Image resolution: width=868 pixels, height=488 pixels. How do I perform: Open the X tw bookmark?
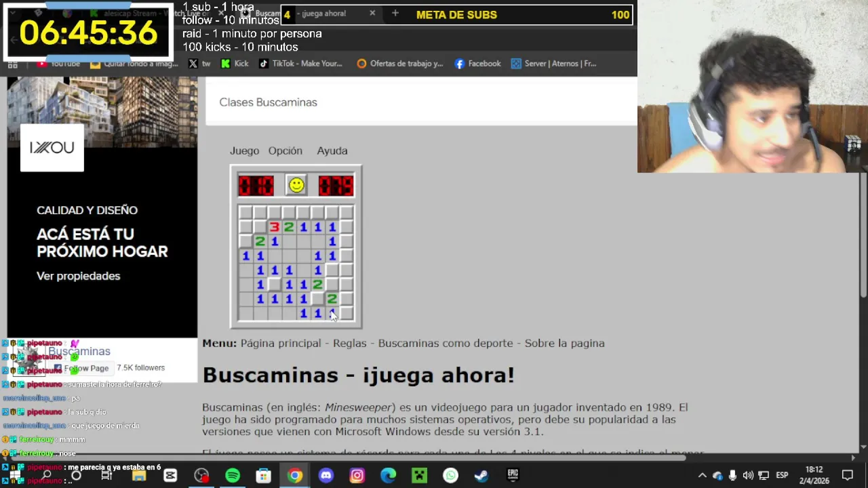199,64
